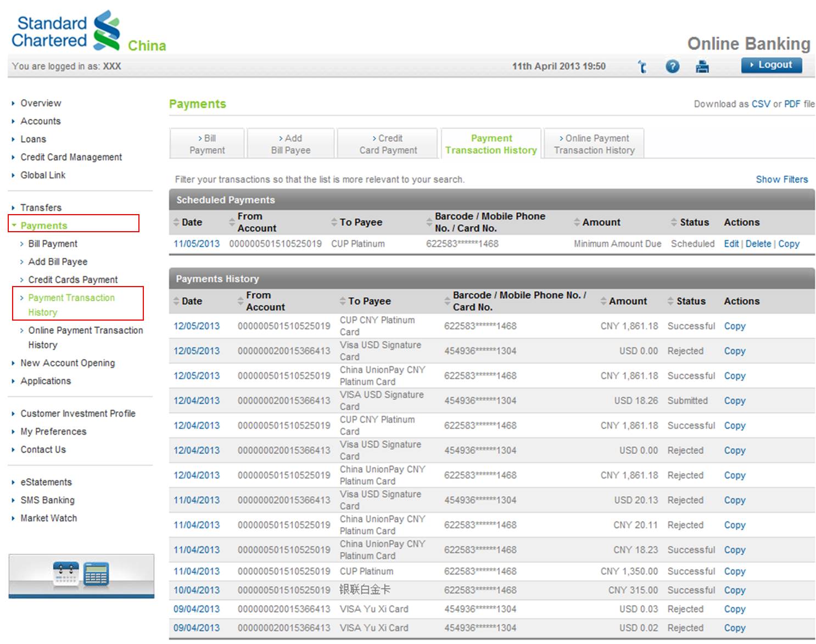Screen dimensions: 816x644
Task: Click the printer icon in header
Action: (x=702, y=66)
